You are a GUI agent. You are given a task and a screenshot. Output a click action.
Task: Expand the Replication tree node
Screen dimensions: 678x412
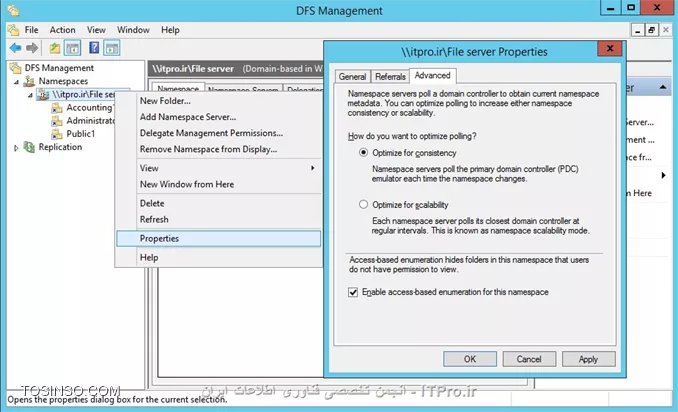pos(16,148)
